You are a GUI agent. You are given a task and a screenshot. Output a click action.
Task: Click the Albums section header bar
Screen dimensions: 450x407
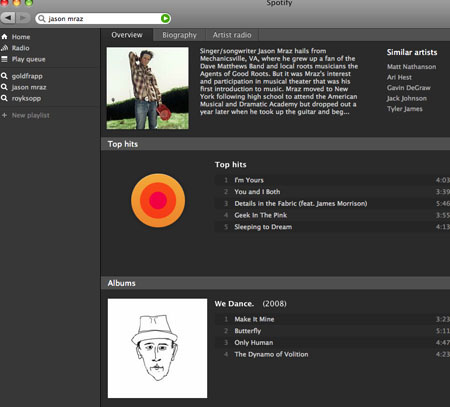point(275,283)
